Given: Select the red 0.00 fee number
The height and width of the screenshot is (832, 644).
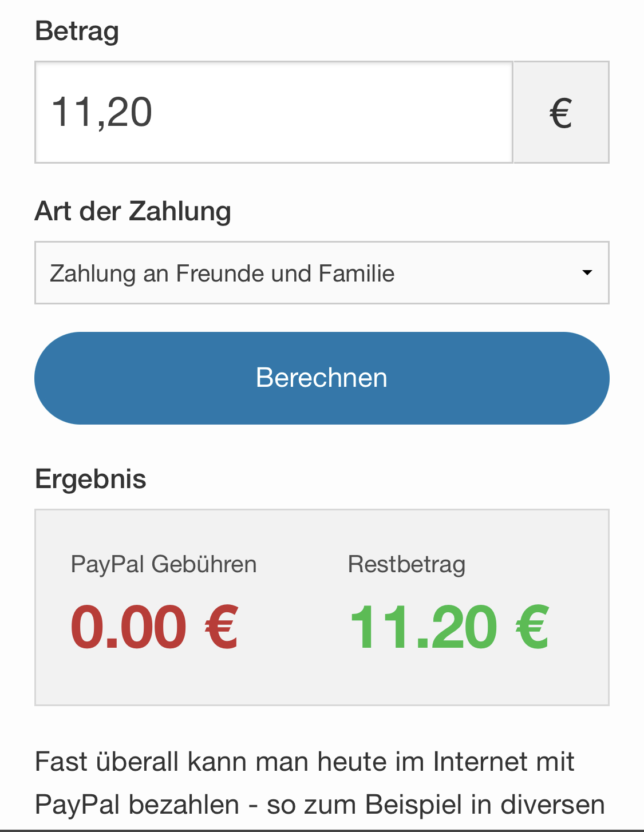Looking at the screenshot, I should point(129,628).
